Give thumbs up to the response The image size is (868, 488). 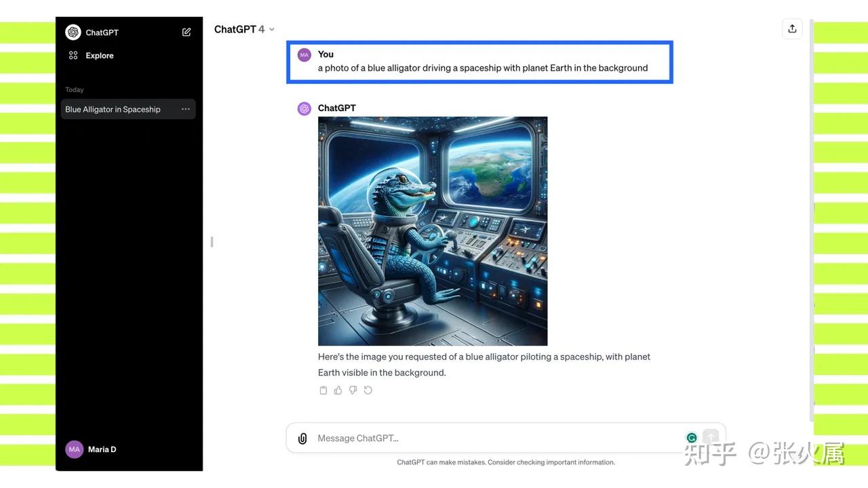click(338, 390)
